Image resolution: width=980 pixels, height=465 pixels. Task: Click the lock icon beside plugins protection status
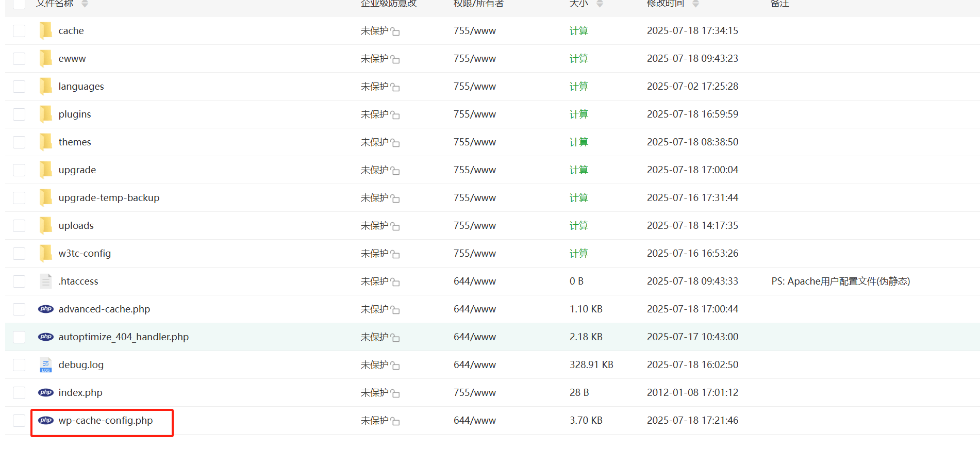pos(395,115)
